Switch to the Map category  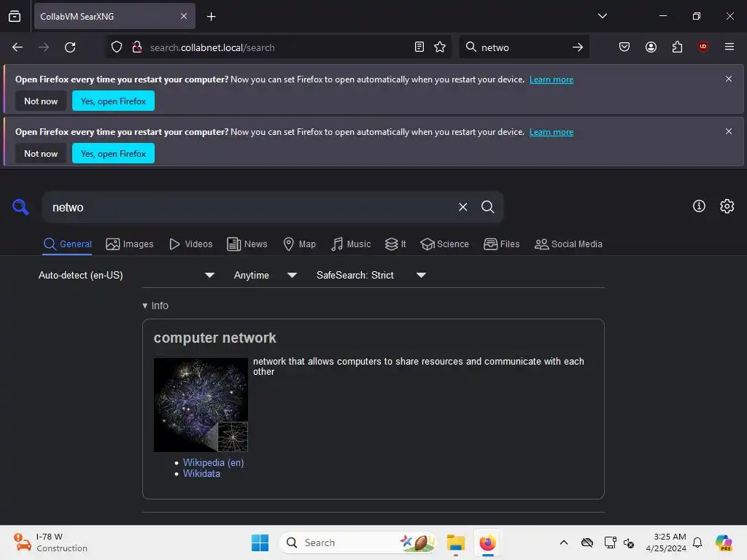[299, 244]
